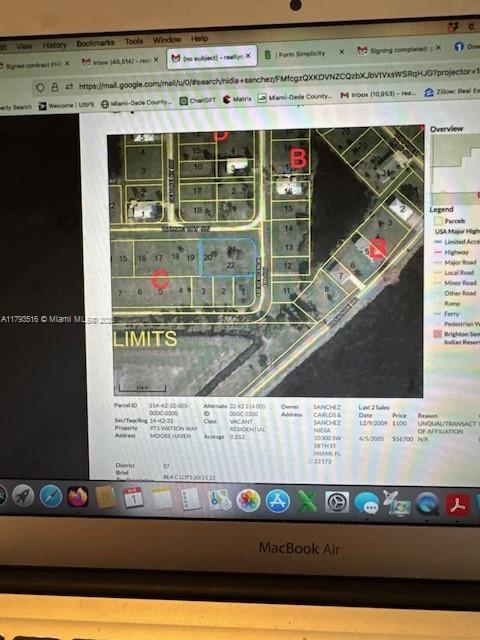Close the Form Simplicity tab
The height and width of the screenshot is (640, 480).
point(342,52)
